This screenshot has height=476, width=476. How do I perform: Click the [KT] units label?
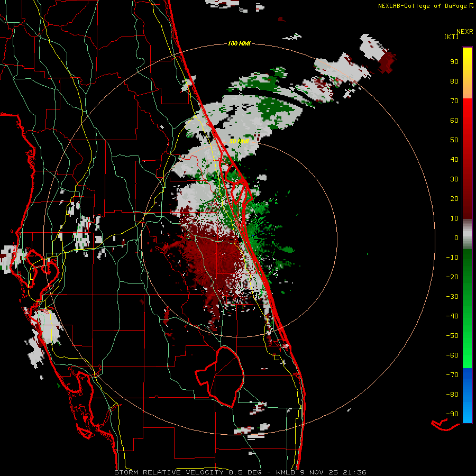pos(451,36)
